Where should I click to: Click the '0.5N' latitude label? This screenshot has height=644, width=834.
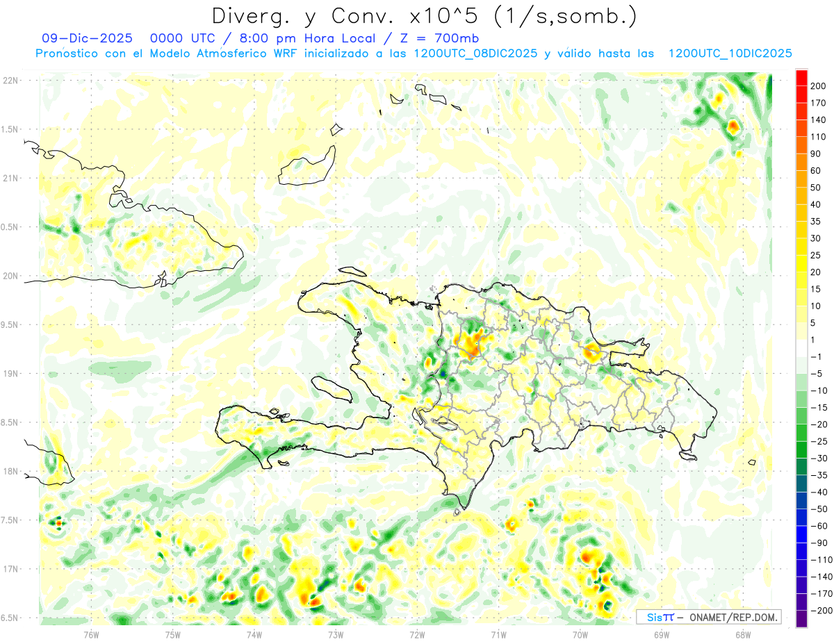click(x=10, y=227)
